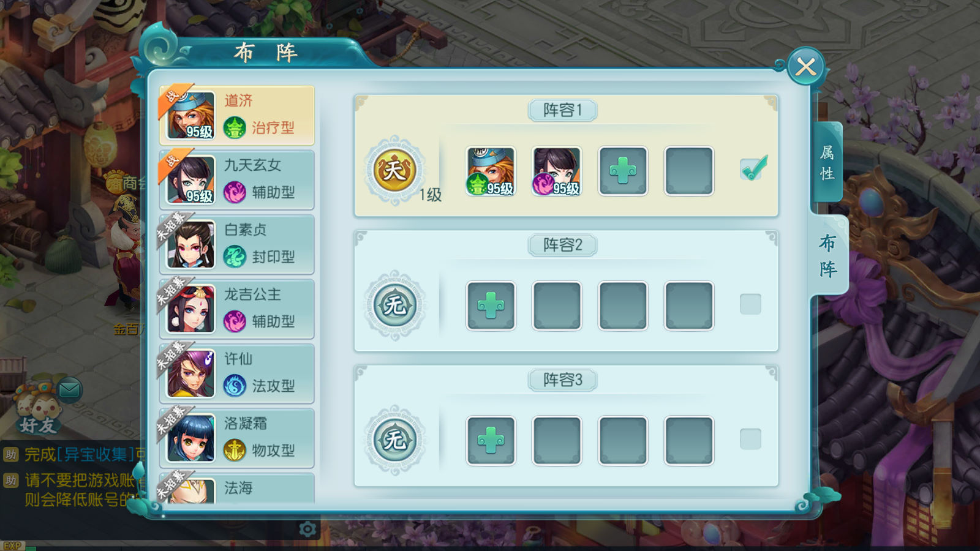980x551 pixels.
Task: Close the 布阵 panel with X
Action: pos(805,66)
